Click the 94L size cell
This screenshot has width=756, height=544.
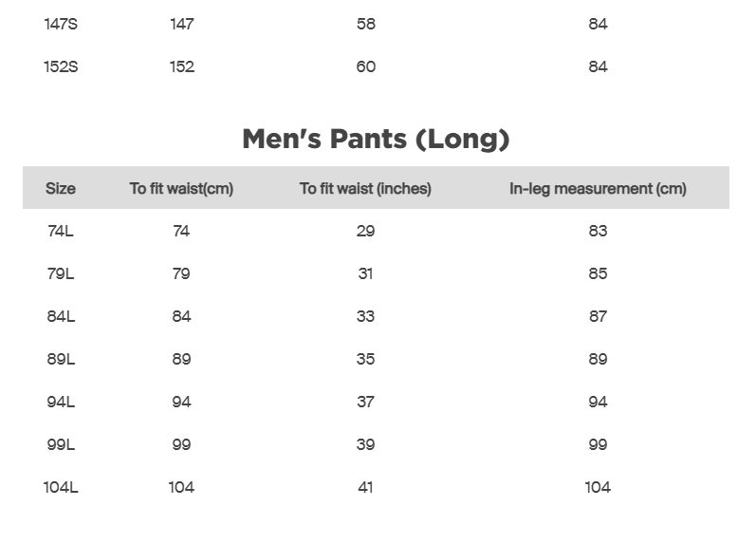tap(61, 402)
